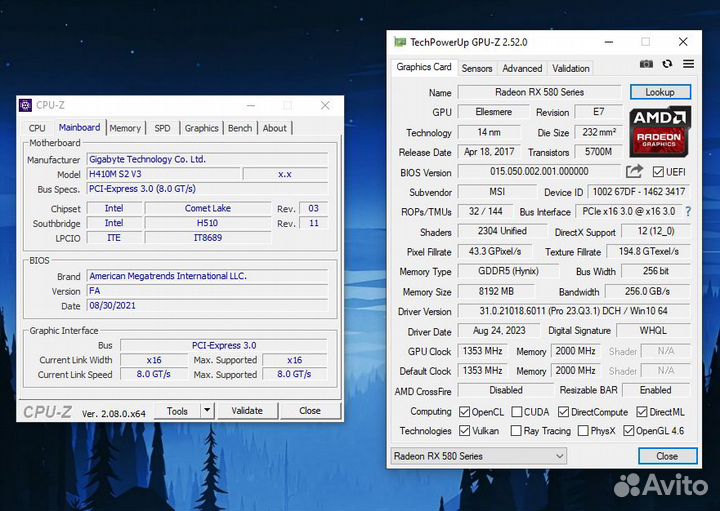This screenshot has width=720, height=511.
Task: Click the Close button in CPU-Z
Action: pyautogui.click(x=310, y=411)
